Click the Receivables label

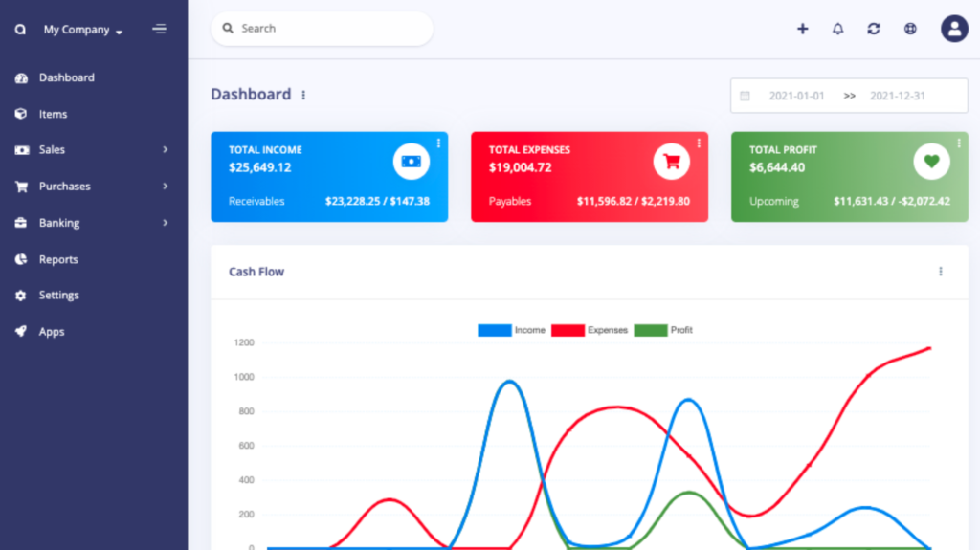[256, 201]
